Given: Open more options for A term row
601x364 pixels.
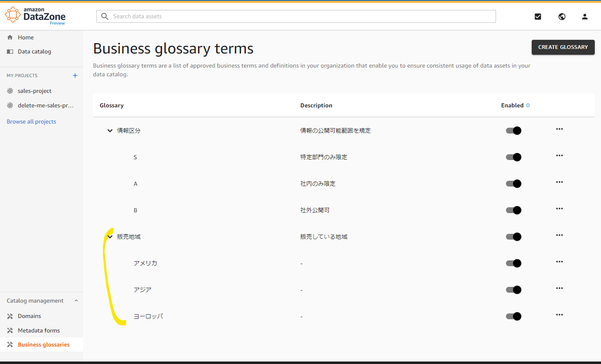Looking at the screenshot, I should tap(559, 182).
